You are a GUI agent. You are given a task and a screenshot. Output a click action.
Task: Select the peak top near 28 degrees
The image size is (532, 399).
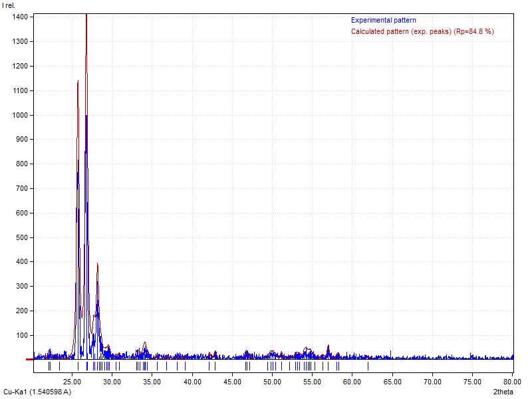click(x=98, y=264)
